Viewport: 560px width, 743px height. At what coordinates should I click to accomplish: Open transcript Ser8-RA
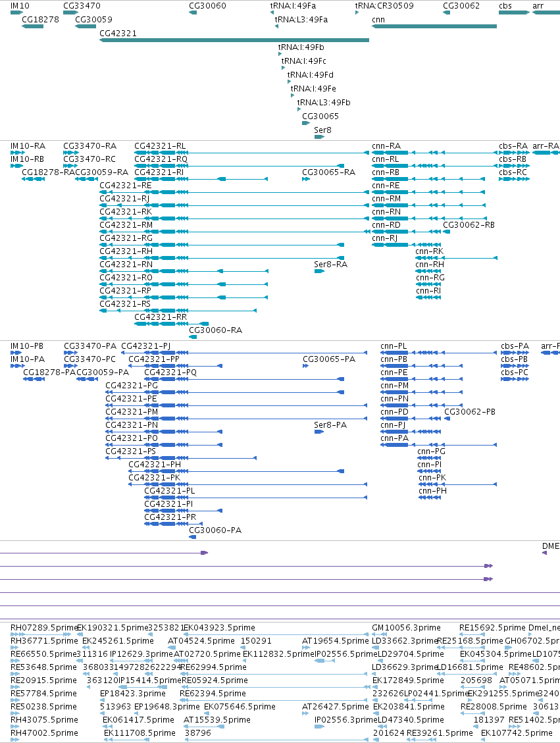click(x=331, y=265)
